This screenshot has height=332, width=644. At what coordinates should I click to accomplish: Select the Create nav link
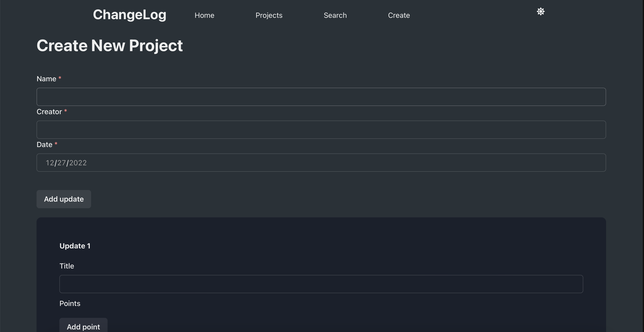click(x=399, y=15)
